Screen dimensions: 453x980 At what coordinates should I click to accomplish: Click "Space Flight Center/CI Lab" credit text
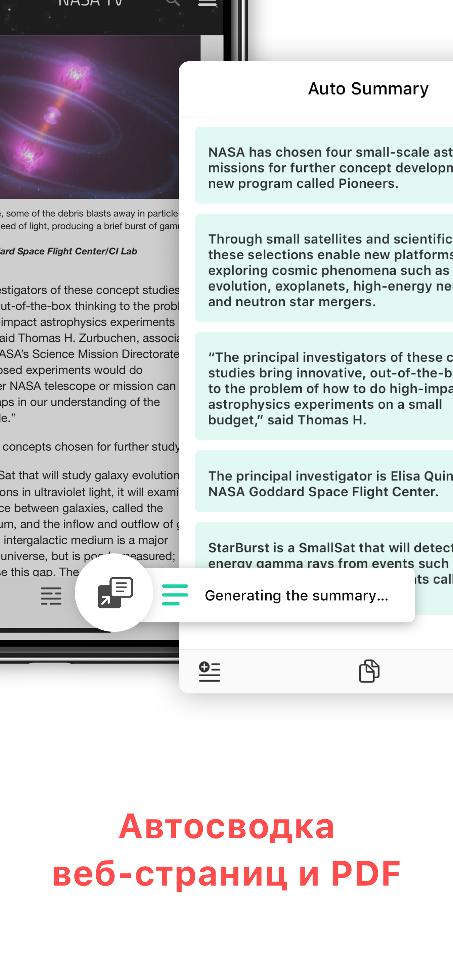77,251
